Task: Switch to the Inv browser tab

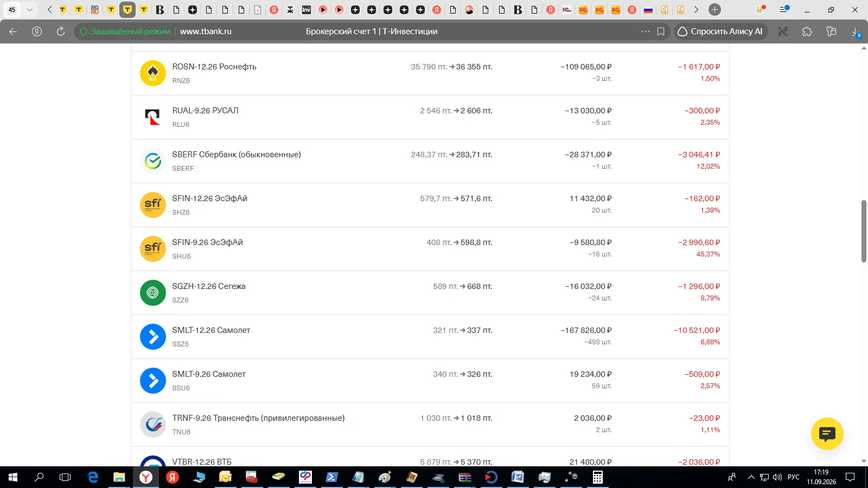Action: tap(307, 9)
